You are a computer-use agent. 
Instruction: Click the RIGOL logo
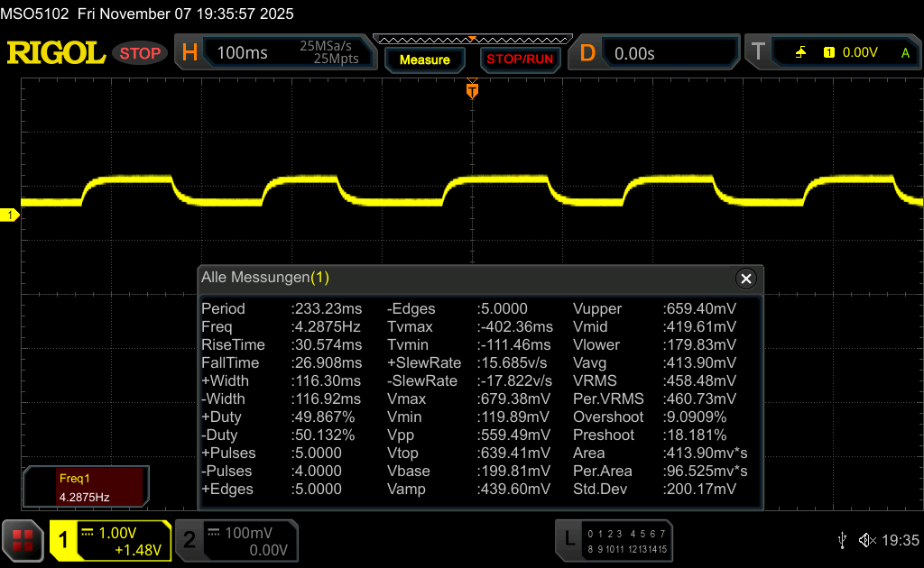(57, 53)
